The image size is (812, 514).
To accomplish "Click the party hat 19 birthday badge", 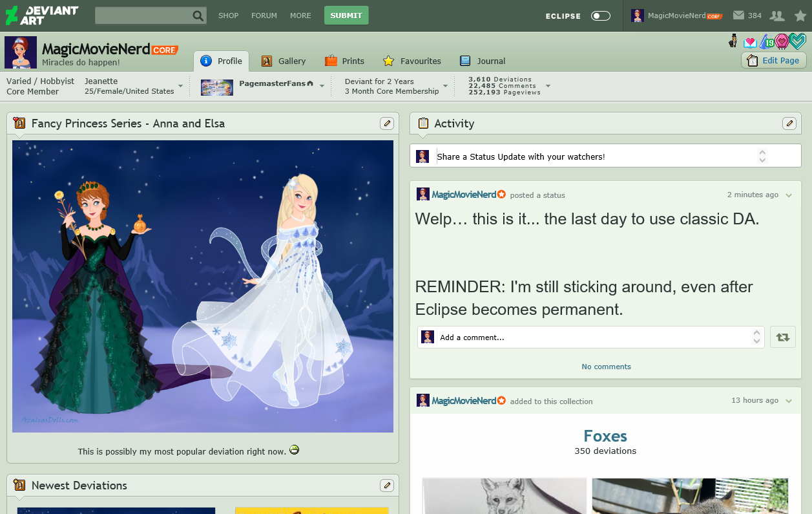I will 766,42.
